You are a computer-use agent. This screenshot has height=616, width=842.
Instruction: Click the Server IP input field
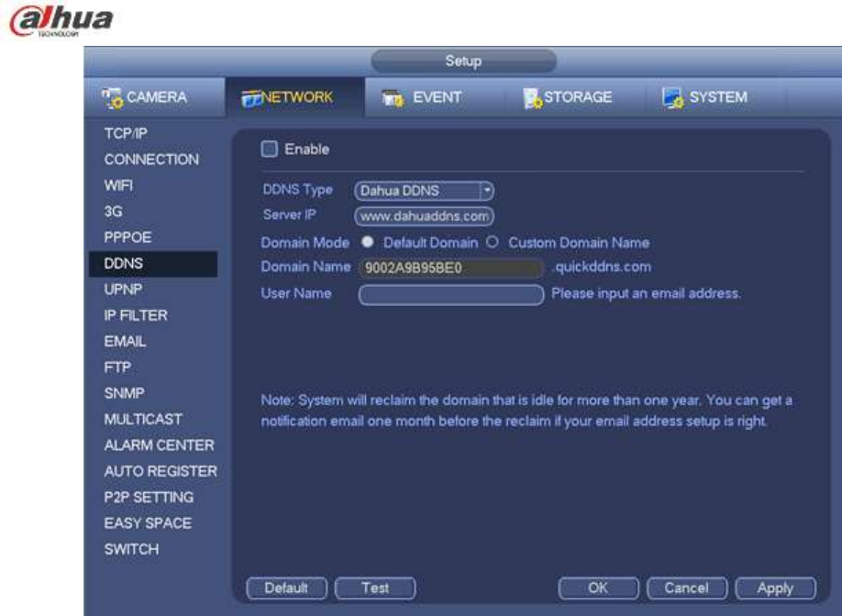(x=425, y=216)
